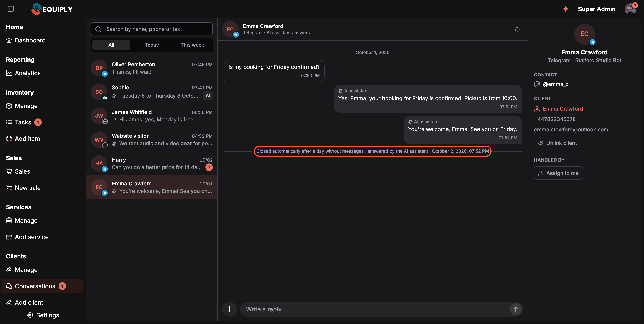Screen dimensions: 644x324
Task: Click the email emma.crawford@outlook.com
Action: click(571, 129)
